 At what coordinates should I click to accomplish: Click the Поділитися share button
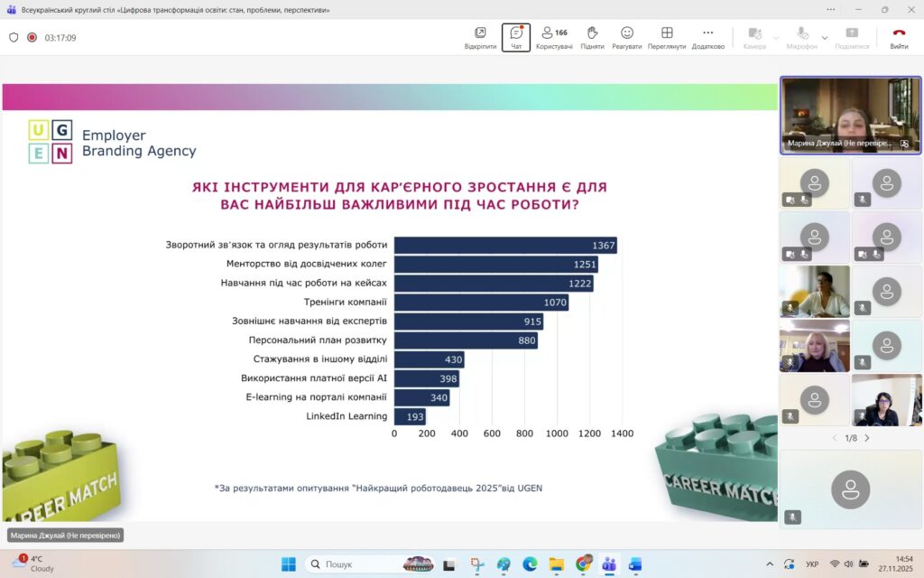click(x=852, y=38)
